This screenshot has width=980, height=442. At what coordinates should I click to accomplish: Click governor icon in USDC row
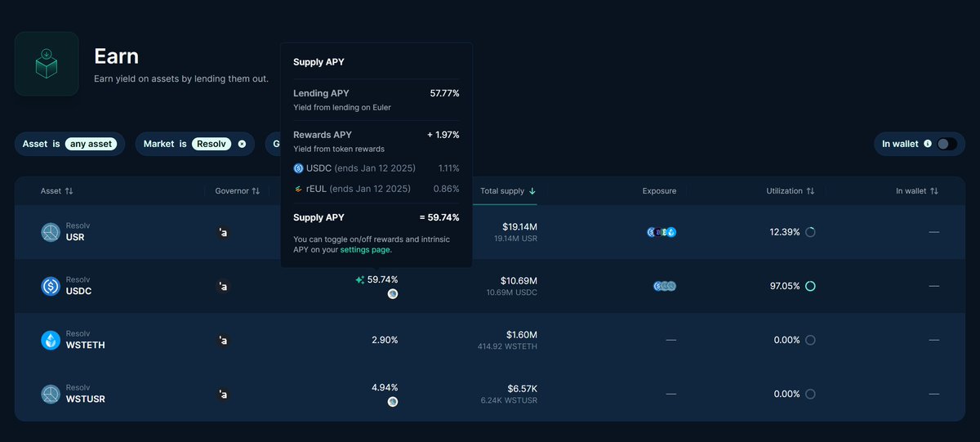point(223,287)
